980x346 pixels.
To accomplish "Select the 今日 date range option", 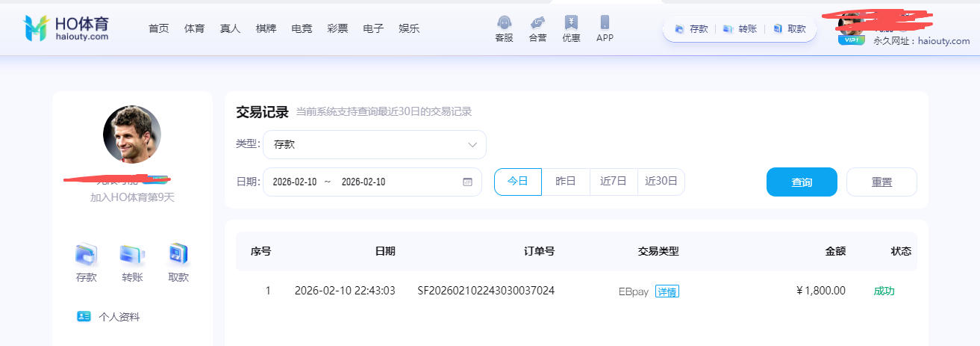I will [x=517, y=182].
